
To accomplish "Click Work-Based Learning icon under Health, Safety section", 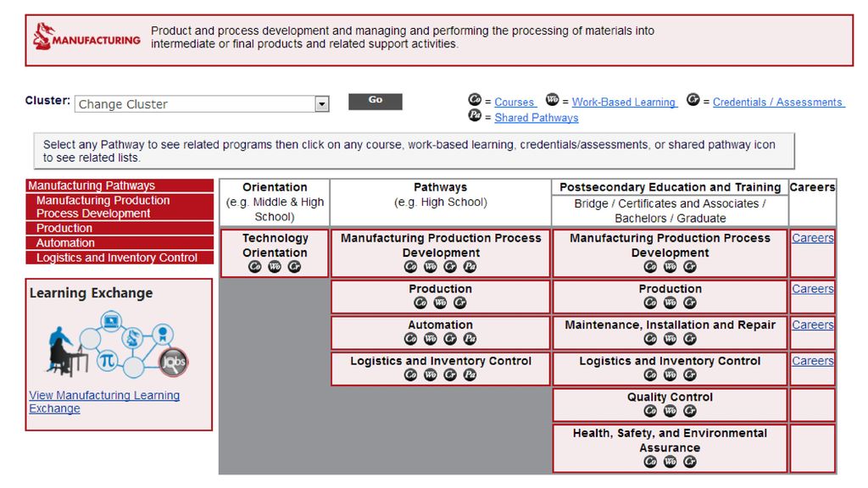I will (x=670, y=462).
